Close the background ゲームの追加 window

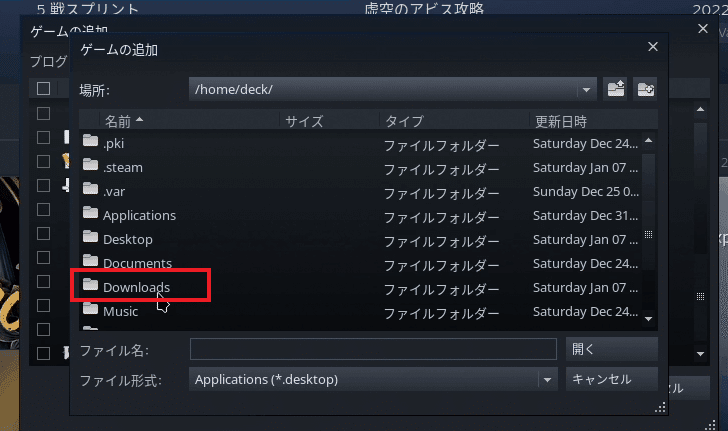click(703, 29)
